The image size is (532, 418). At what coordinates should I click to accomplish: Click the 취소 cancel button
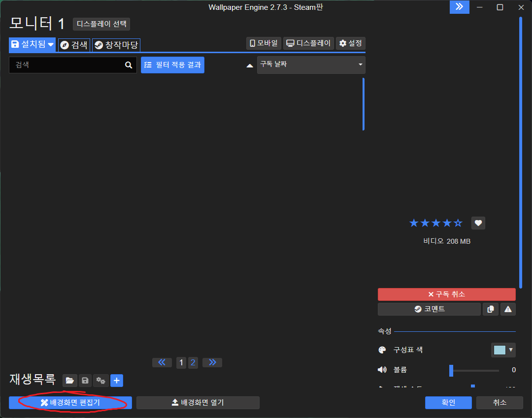tap(499, 403)
